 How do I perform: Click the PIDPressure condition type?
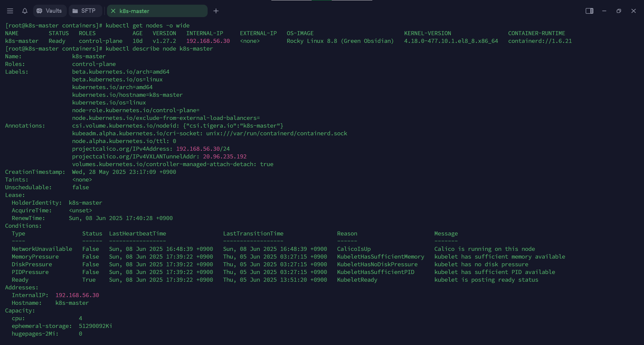point(30,272)
